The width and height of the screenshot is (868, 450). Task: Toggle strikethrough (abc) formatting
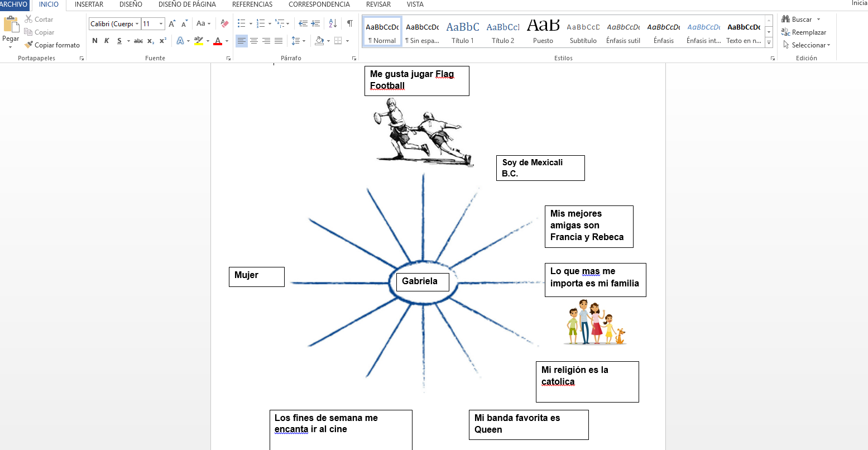point(138,41)
